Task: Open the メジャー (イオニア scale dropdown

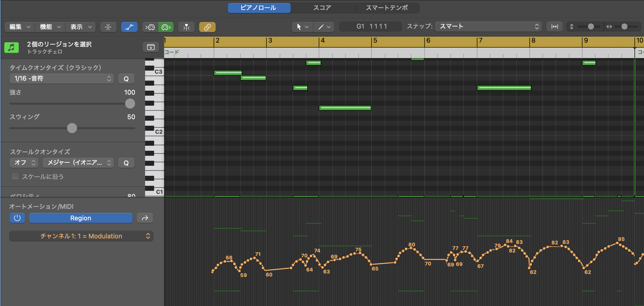Action: coord(78,163)
